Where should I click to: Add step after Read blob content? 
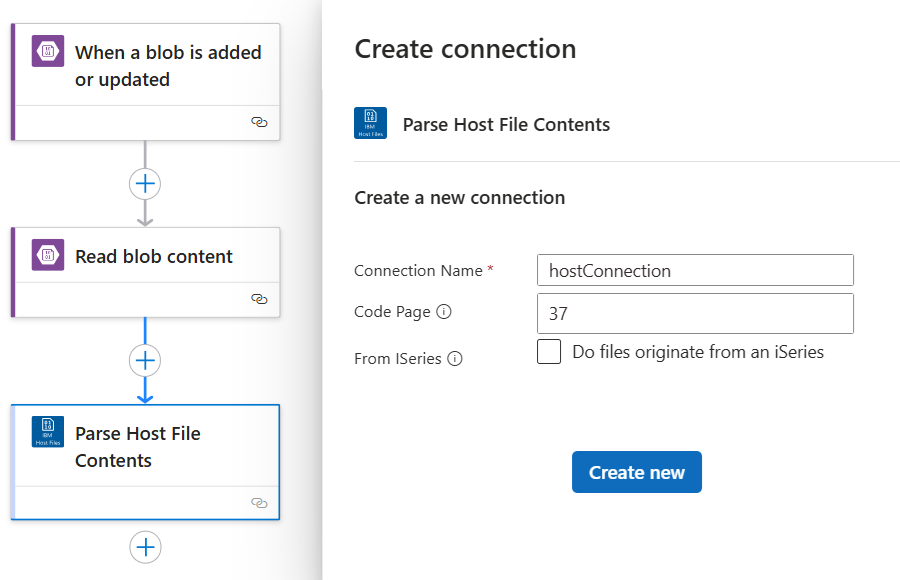pyautogui.click(x=145, y=360)
